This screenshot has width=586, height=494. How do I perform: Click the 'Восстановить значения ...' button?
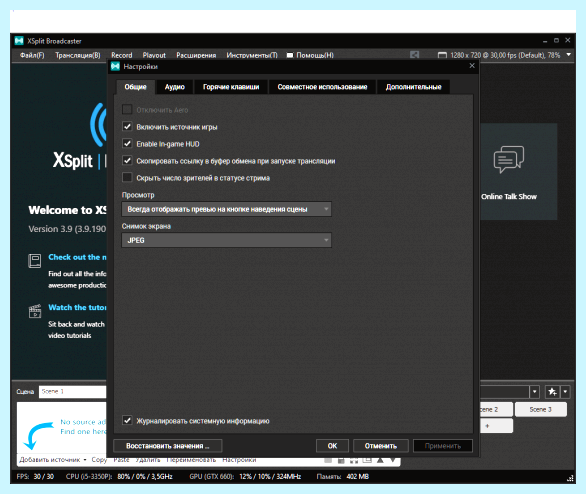[x=168, y=446]
